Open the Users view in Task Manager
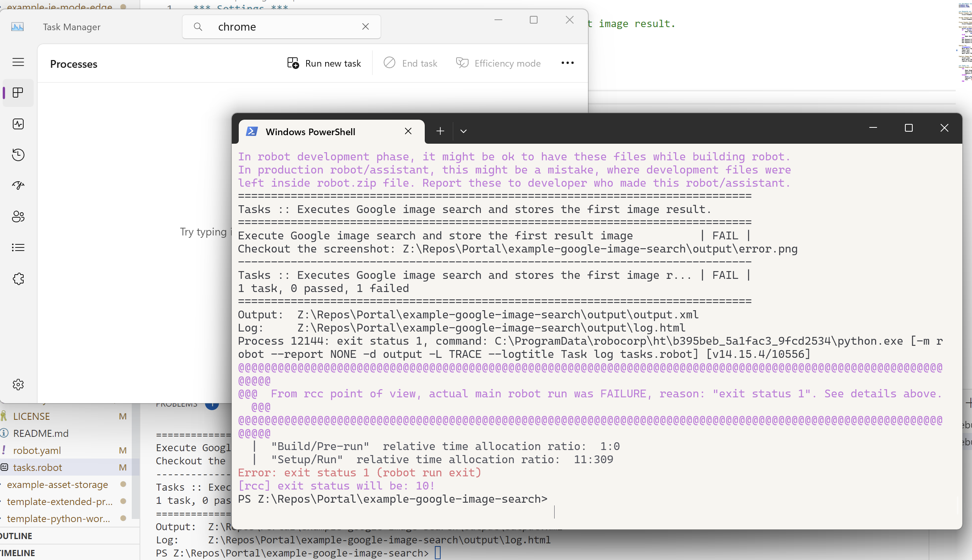972x560 pixels. (x=18, y=216)
